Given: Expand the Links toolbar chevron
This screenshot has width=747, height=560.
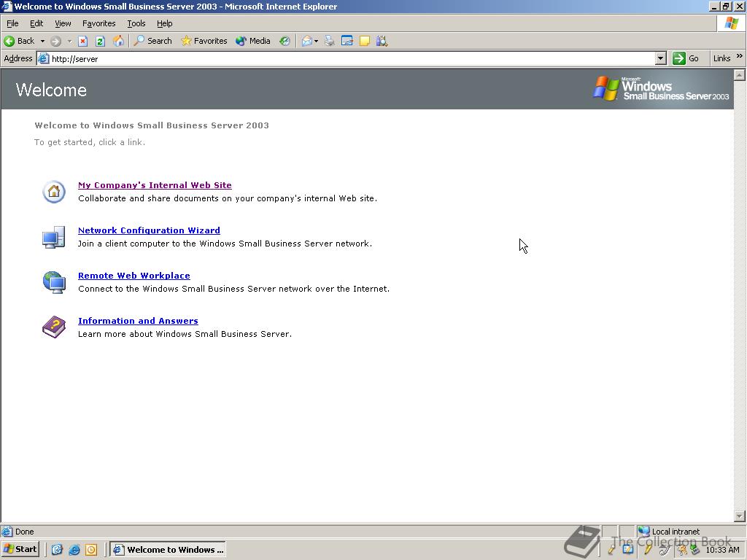Looking at the screenshot, I should (740, 56).
